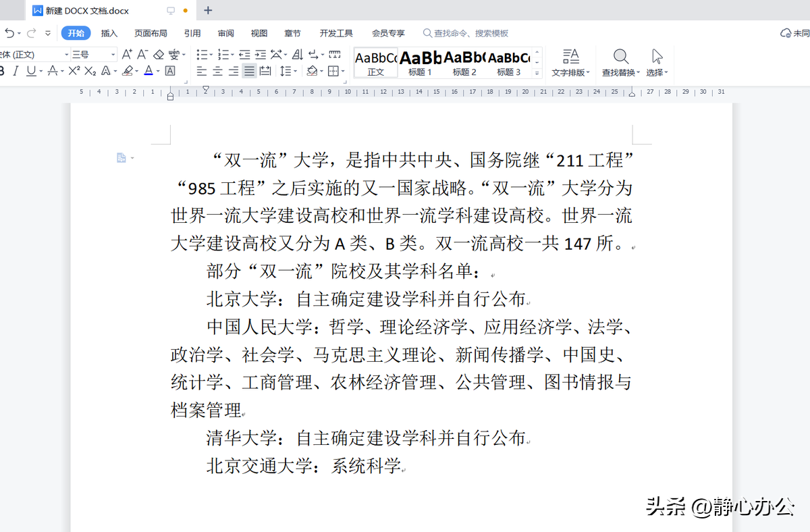Open the phonetic guide (wén) tool
The height and width of the screenshot is (532, 810).
(x=174, y=54)
